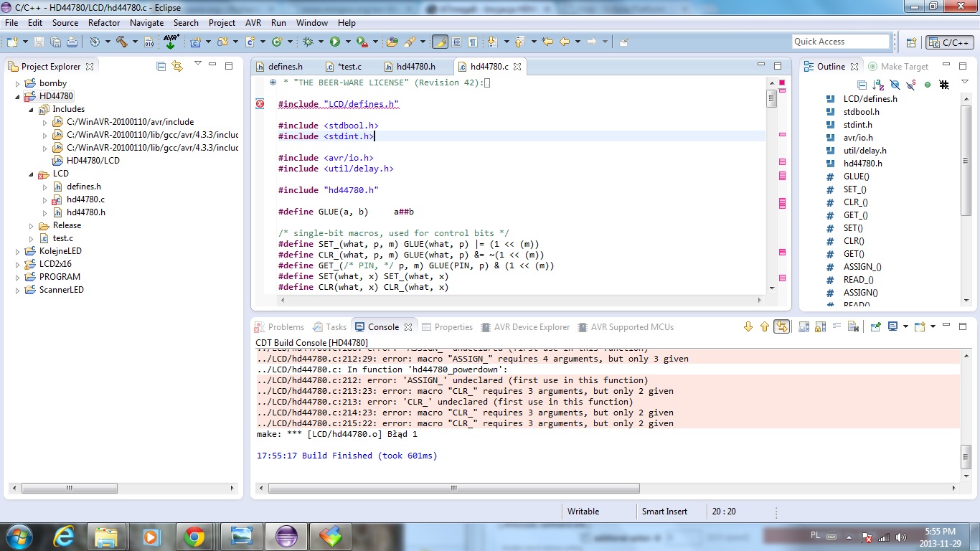Expand the KolejneLED project tree node
This screenshot has width=980, height=551.
coord(18,251)
